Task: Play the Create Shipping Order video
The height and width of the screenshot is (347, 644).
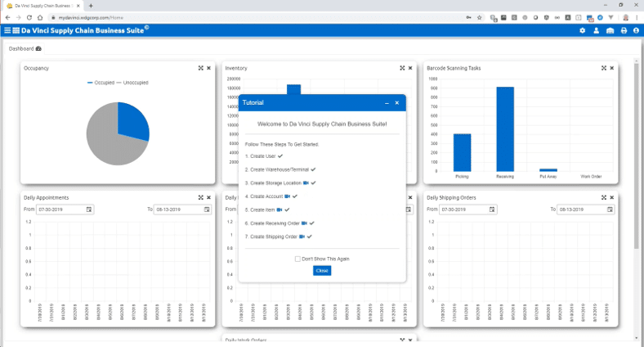Action: [302, 237]
